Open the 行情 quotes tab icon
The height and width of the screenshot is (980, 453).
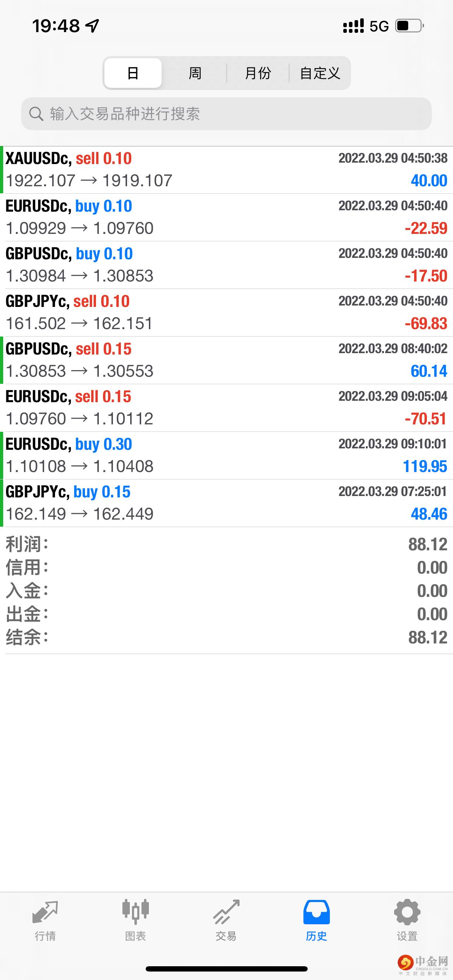45,912
